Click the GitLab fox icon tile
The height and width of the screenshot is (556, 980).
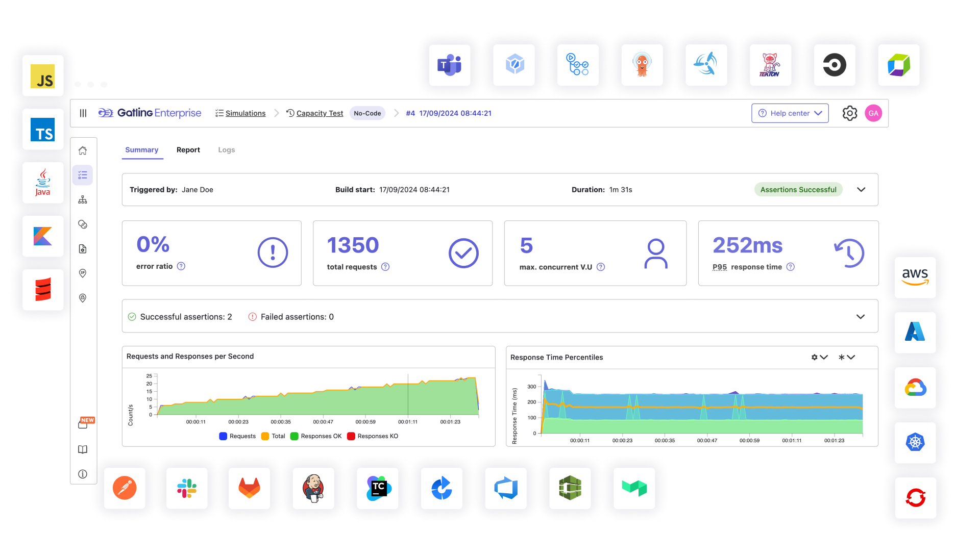(x=249, y=488)
